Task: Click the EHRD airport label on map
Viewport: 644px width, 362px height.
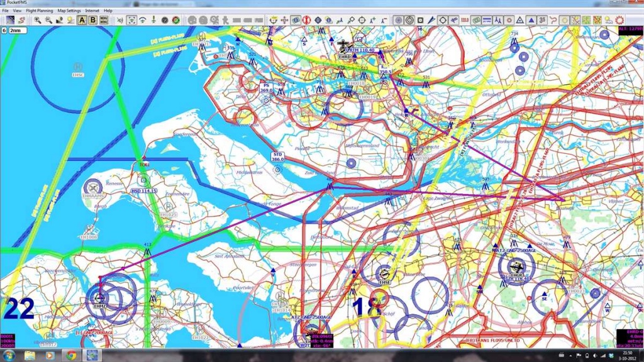Action: pos(345,57)
